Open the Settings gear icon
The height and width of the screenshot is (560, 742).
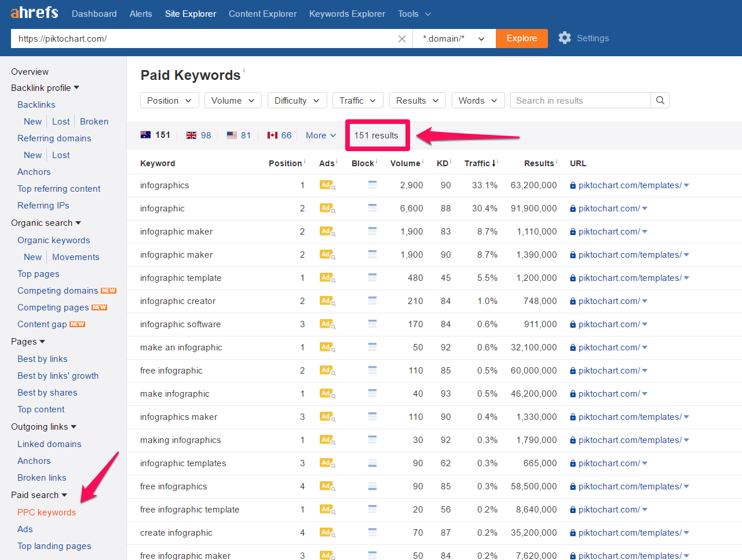[565, 38]
